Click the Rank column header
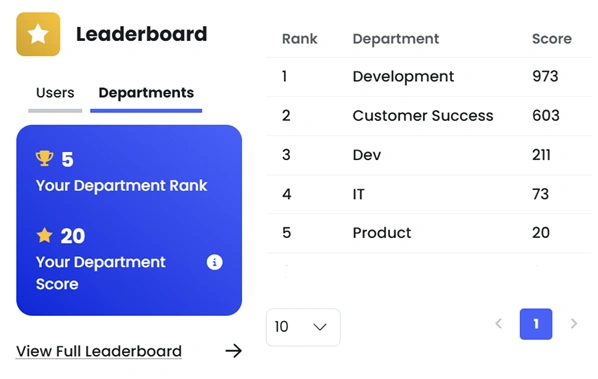 (299, 39)
